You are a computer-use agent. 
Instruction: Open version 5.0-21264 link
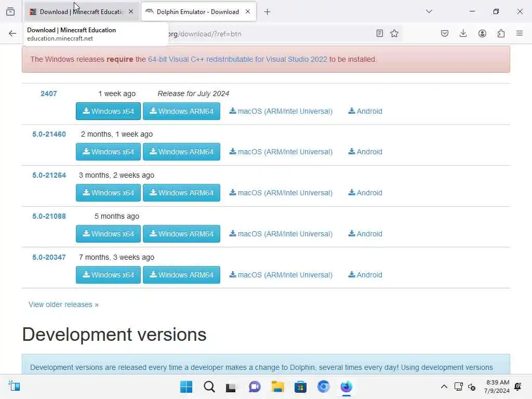click(49, 176)
